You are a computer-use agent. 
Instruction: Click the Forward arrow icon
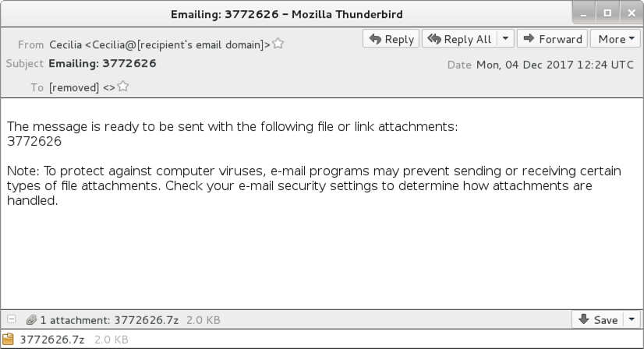(x=529, y=39)
